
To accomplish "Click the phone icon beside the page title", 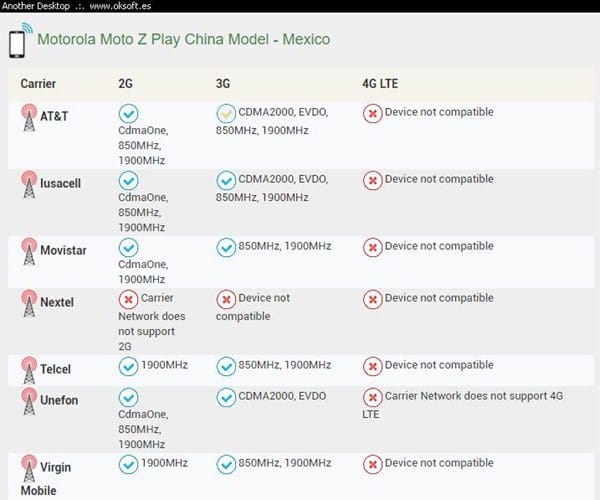I will (x=17, y=44).
